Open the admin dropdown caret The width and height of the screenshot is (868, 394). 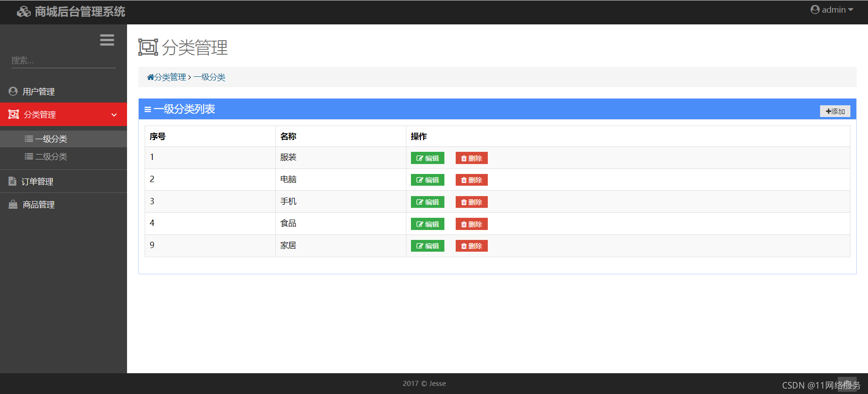tap(850, 9)
